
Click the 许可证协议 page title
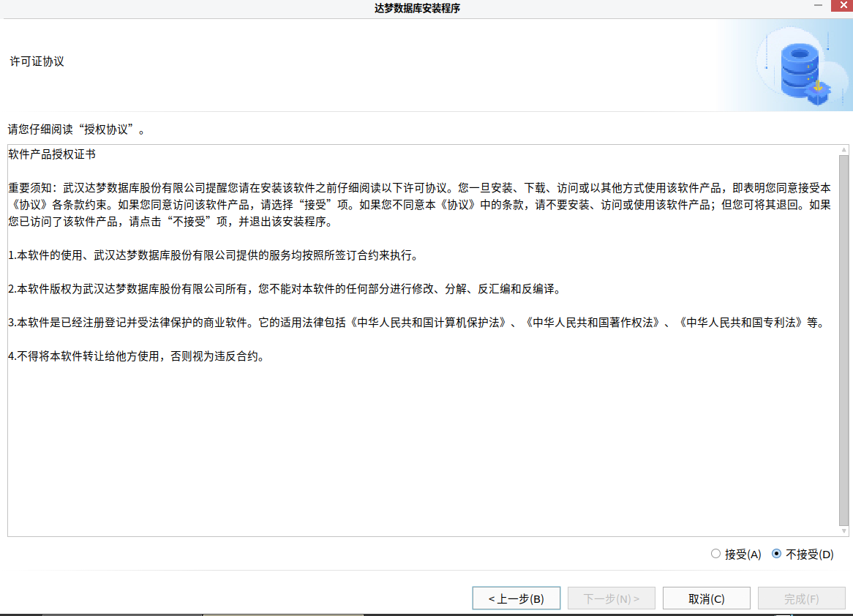[37, 61]
